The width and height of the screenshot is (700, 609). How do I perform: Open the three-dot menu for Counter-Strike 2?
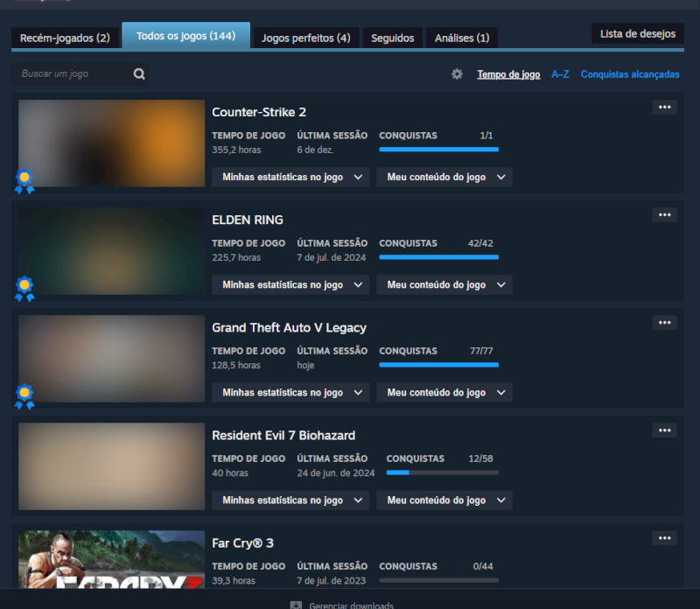(664, 108)
